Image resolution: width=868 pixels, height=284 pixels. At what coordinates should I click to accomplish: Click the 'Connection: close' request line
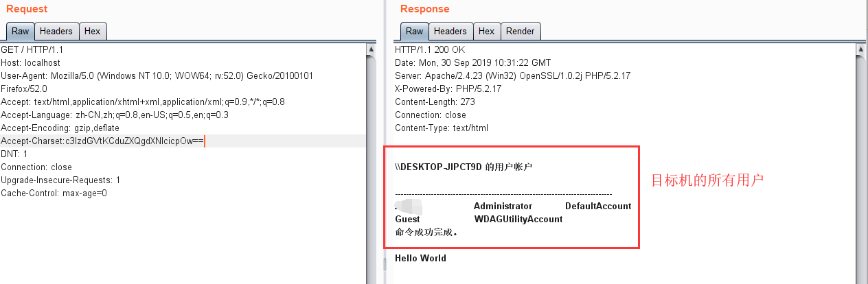pyautogui.click(x=36, y=167)
